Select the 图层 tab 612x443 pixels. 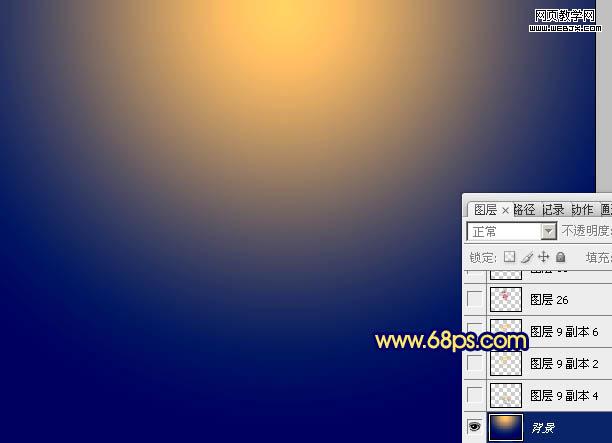coord(485,210)
